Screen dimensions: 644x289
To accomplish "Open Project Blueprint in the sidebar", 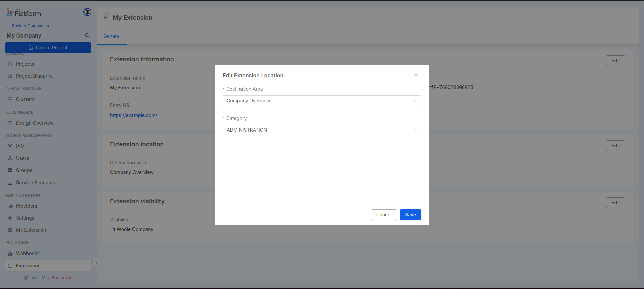I will pyautogui.click(x=48, y=76).
